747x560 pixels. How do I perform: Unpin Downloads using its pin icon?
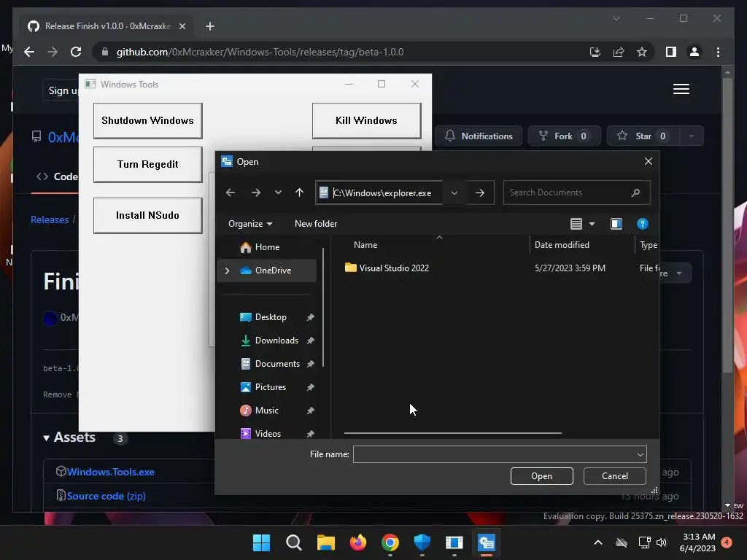[x=310, y=341]
